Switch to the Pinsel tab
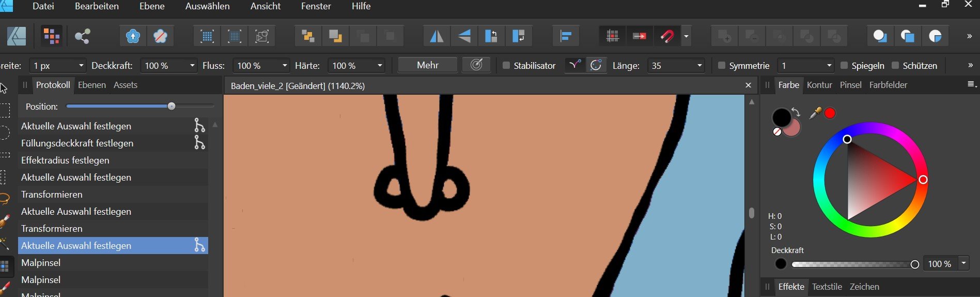The height and width of the screenshot is (297, 980). (851, 85)
